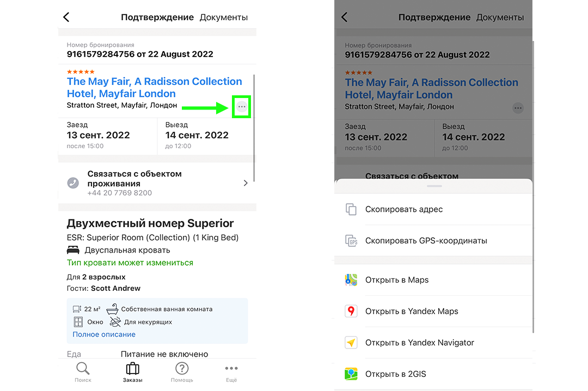Open the Помощь help tab
Screen dimensions: 588x391
(182, 372)
